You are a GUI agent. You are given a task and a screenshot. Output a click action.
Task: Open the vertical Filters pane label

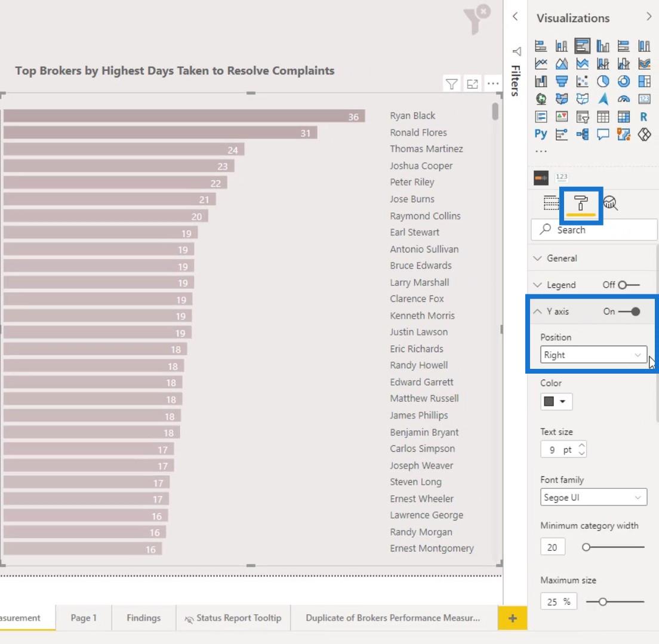pyautogui.click(x=516, y=81)
